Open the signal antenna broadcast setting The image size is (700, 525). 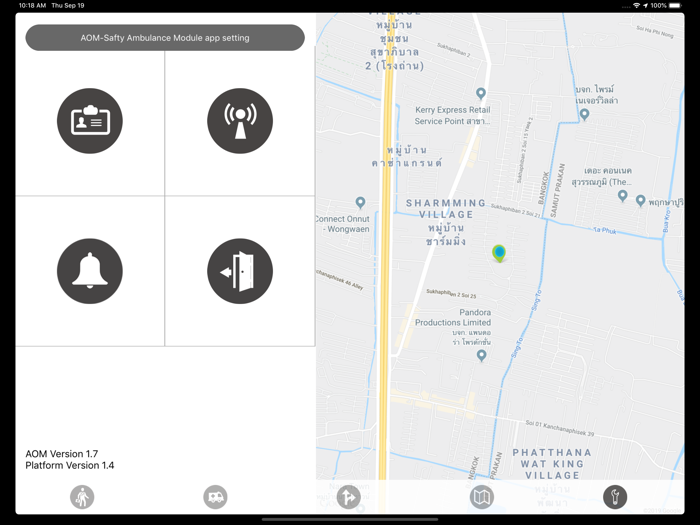tap(240, 121)
